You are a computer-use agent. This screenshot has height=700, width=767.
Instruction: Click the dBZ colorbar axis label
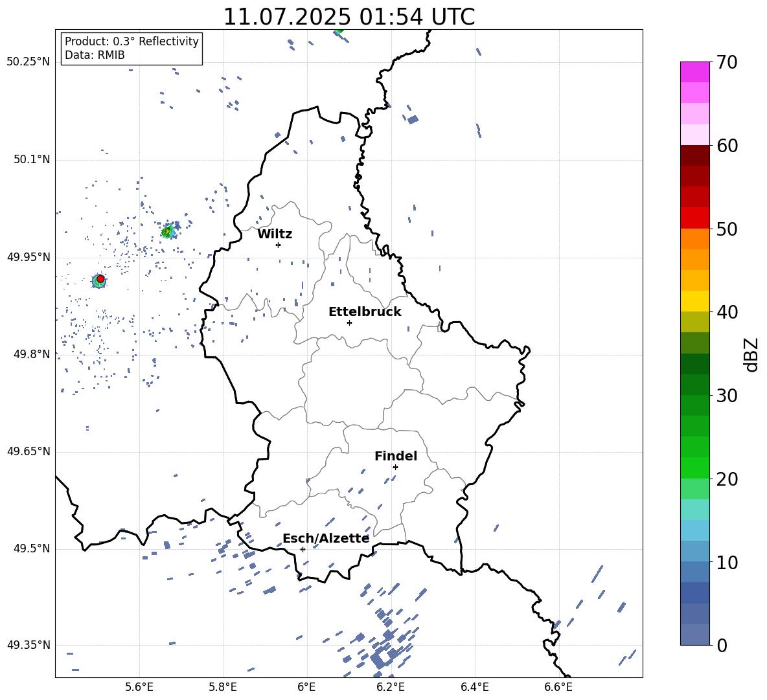(x=751, y=354)
